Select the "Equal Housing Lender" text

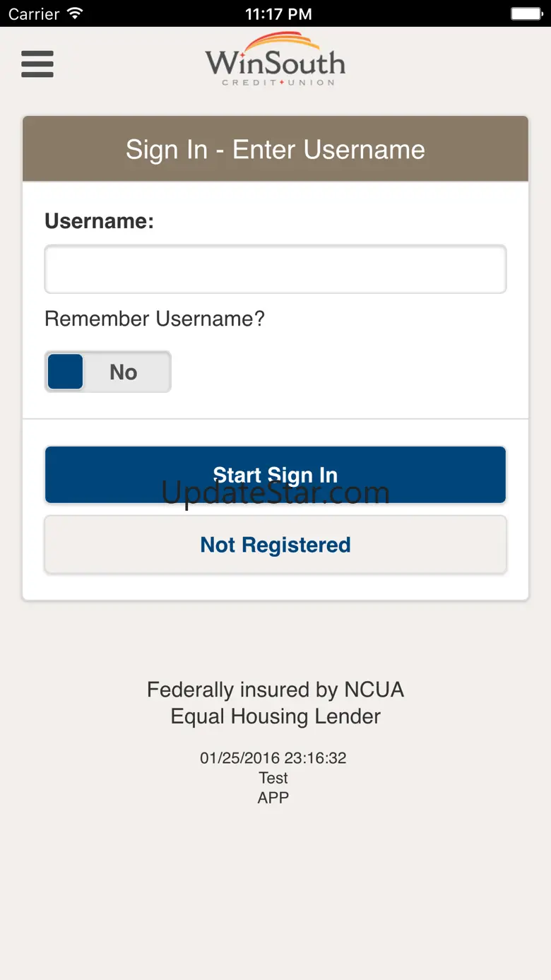275,716
